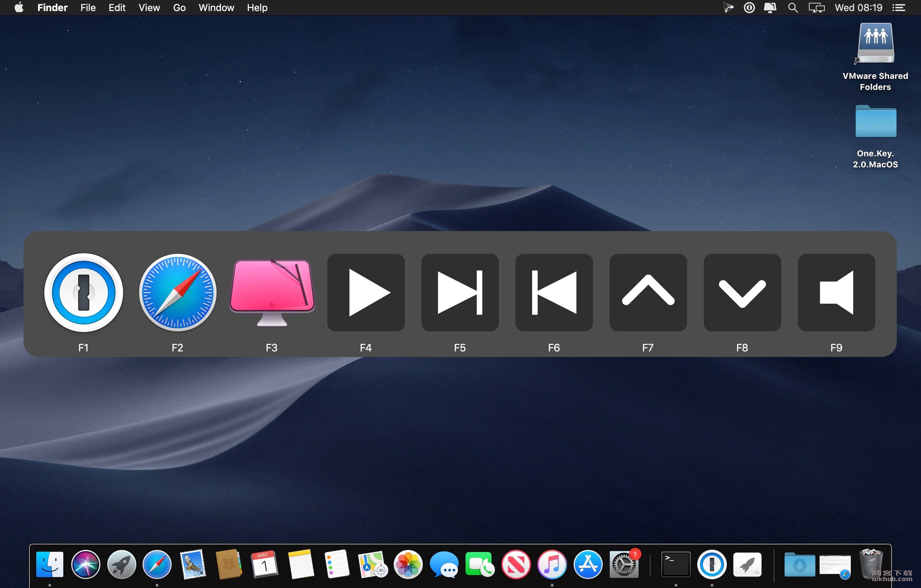The width and height of the screenshot is (921, 588).
Task: Open the Edit menu
Action: click(x=117, y=8)
